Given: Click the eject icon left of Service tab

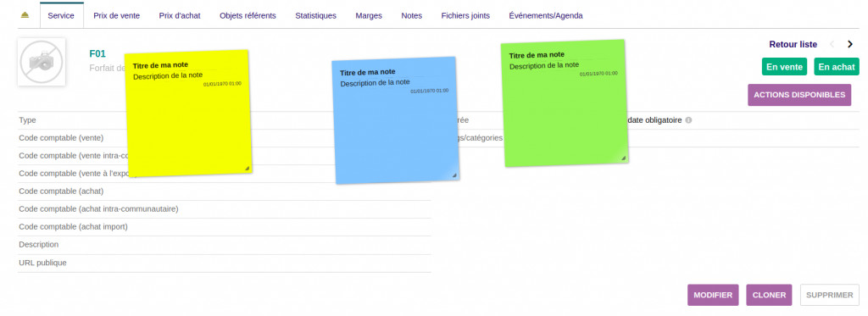Looking at the screenshot, I should point(25,15).
